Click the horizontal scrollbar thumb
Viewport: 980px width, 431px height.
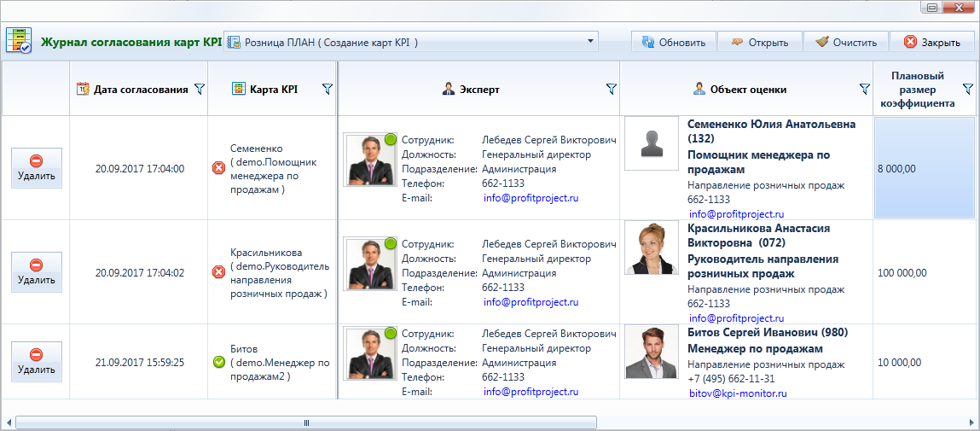306,422
